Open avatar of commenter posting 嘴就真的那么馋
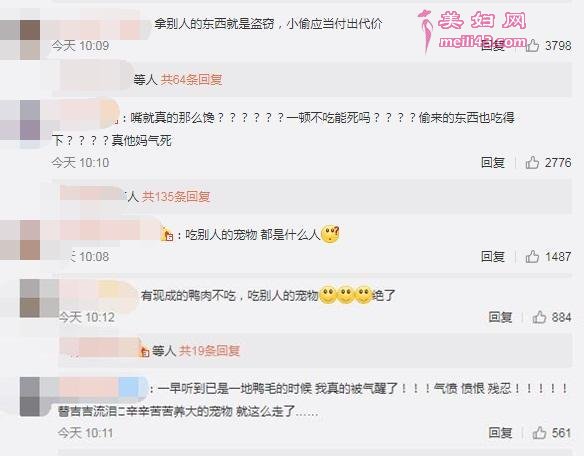584x456 pixels. pyautogui.click(x=20, y=120)
